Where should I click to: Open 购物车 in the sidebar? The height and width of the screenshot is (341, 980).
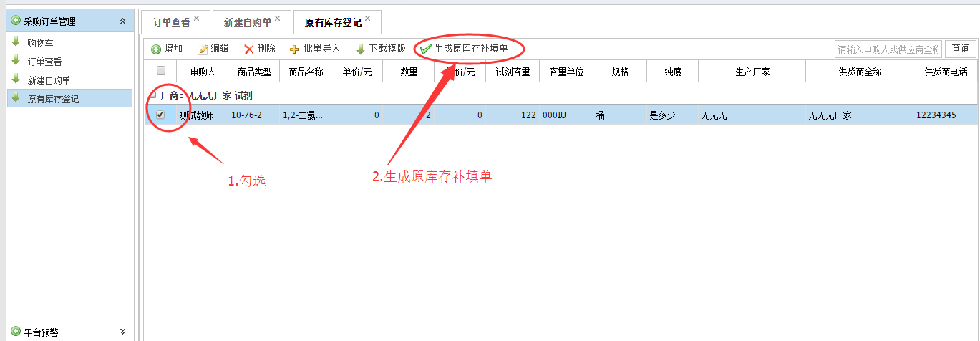click(40, 44)
